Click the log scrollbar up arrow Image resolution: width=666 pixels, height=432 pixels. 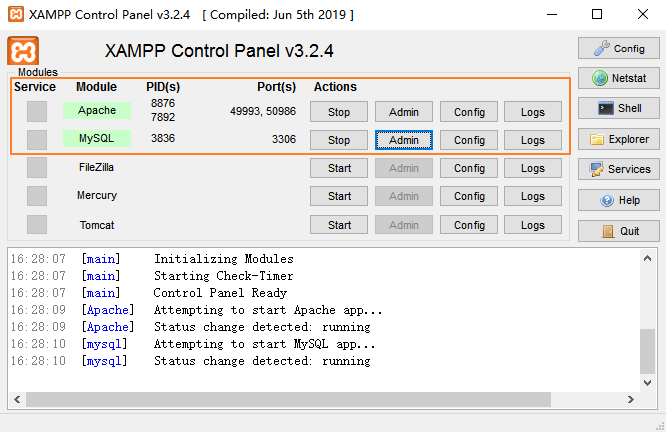647,258
